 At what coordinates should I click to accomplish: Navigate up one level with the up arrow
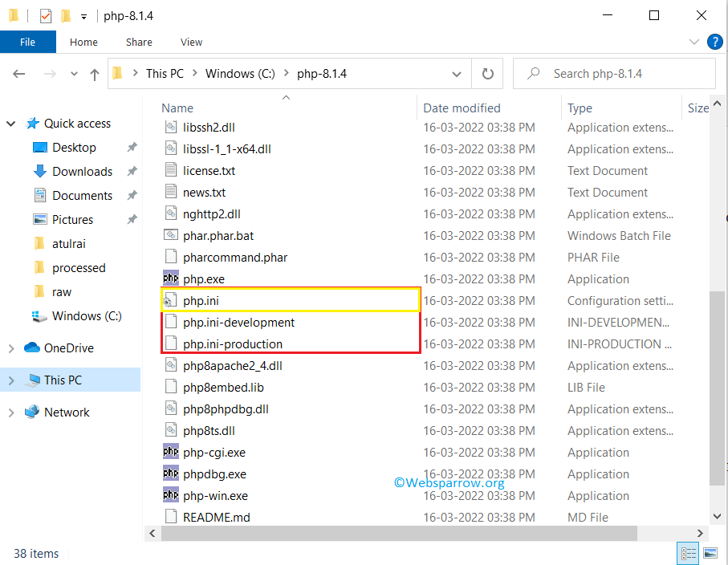(x=94, y=73)
